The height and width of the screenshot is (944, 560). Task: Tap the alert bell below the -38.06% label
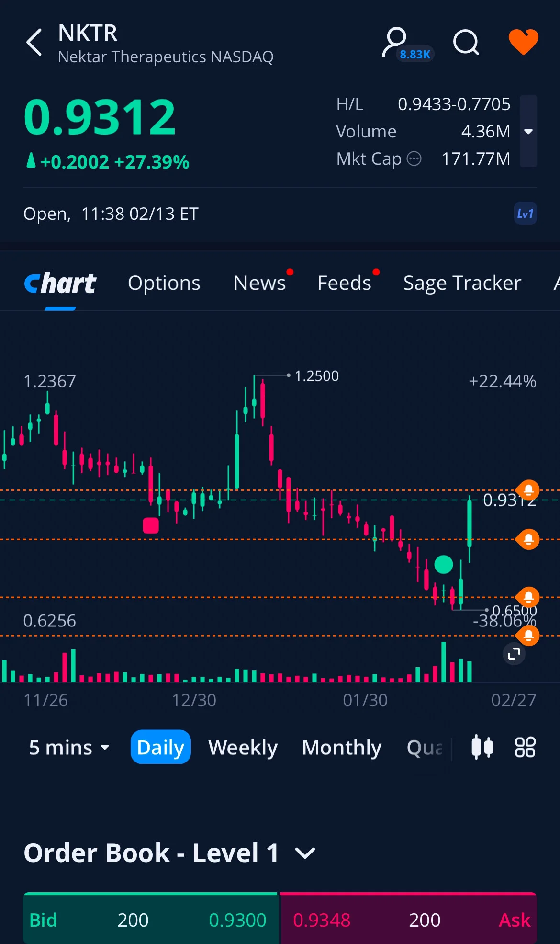point(528,636)
